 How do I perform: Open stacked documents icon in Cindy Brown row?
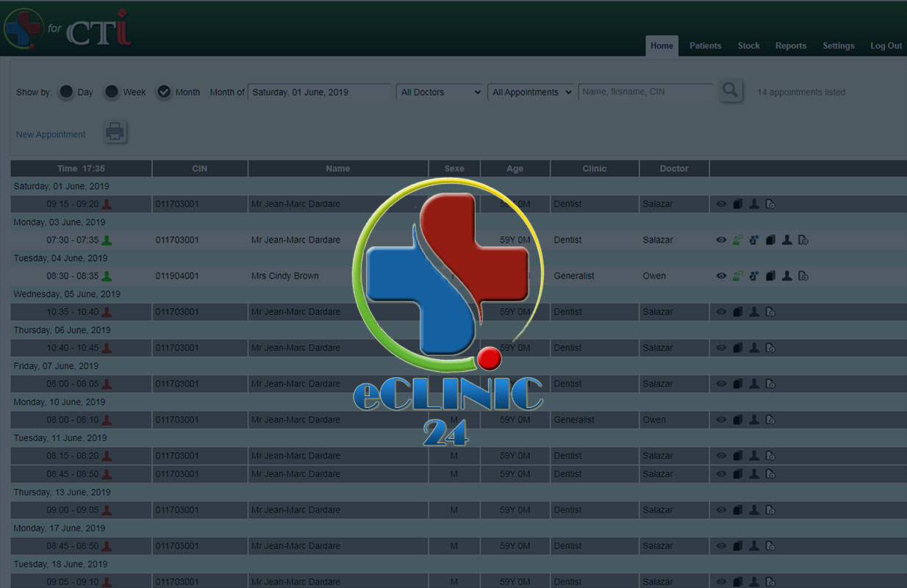click(770, 276)
